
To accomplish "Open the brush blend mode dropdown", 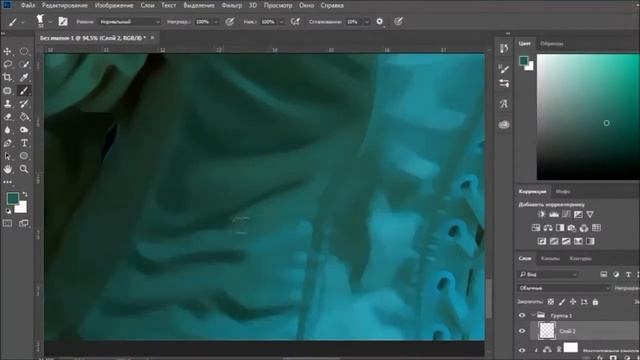I will coord(130,22).
